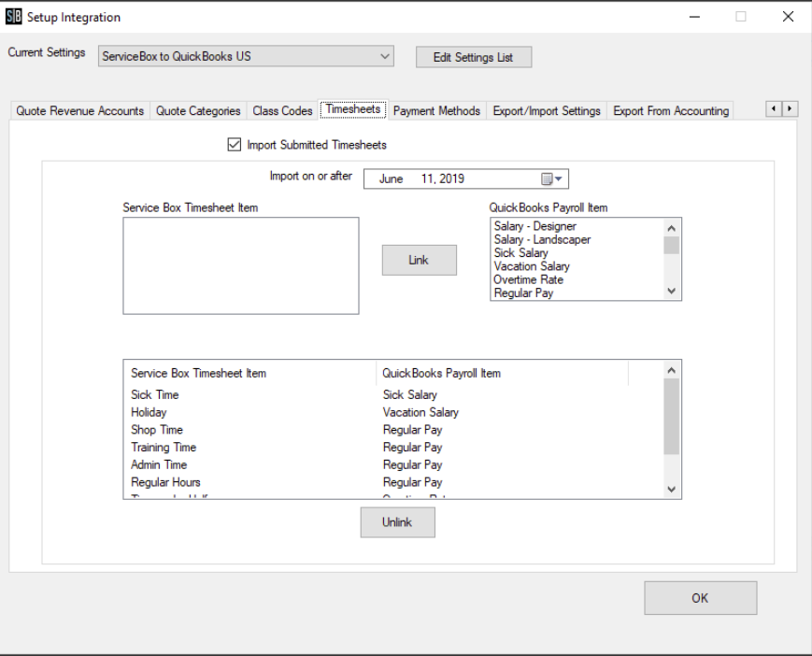
Task: Select Vacation Salary in payroll item list
Action: tap(532, 266)
